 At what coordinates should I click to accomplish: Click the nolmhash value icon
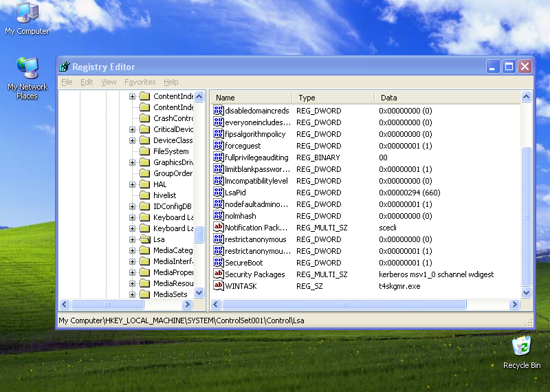[x=218, y=216]
